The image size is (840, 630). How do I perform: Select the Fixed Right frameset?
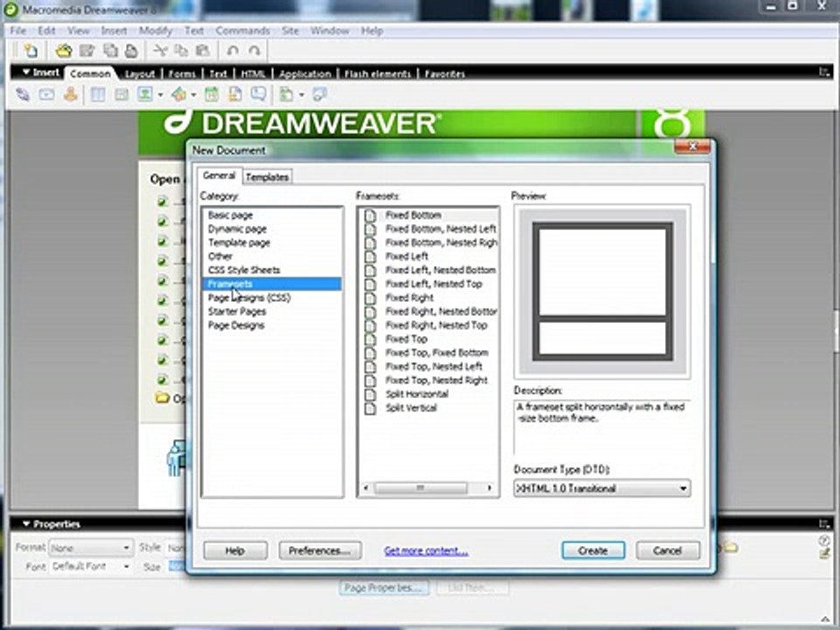tap(409, 297)
